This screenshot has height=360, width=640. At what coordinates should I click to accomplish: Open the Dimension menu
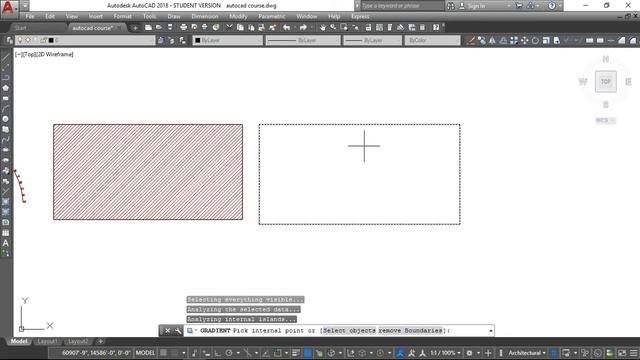204,16
